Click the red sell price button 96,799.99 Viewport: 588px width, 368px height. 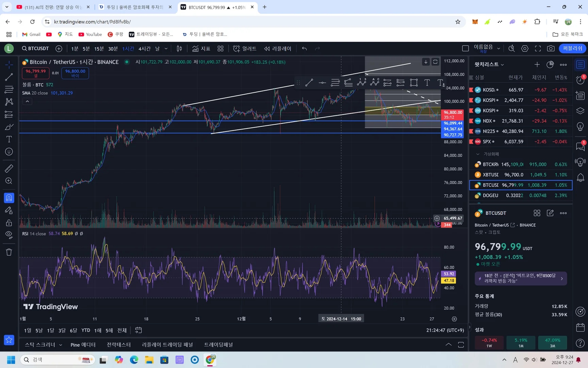coord(36,73)
